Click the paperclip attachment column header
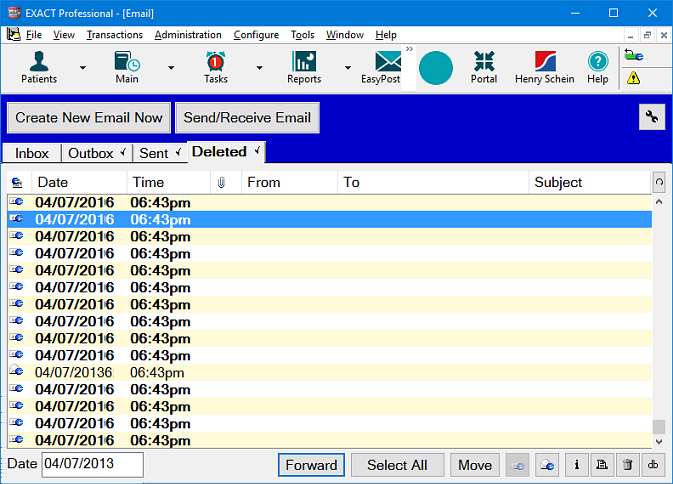Image resolution: width=673 pixels, height=484 pixels. coord(221,183)
